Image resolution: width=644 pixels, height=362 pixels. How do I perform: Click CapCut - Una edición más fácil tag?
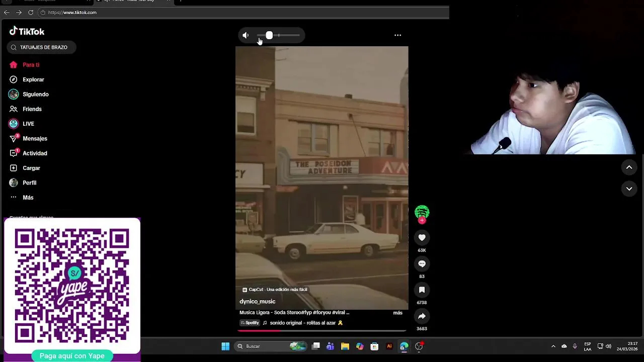pyautogui.click(x=275, y=290)
